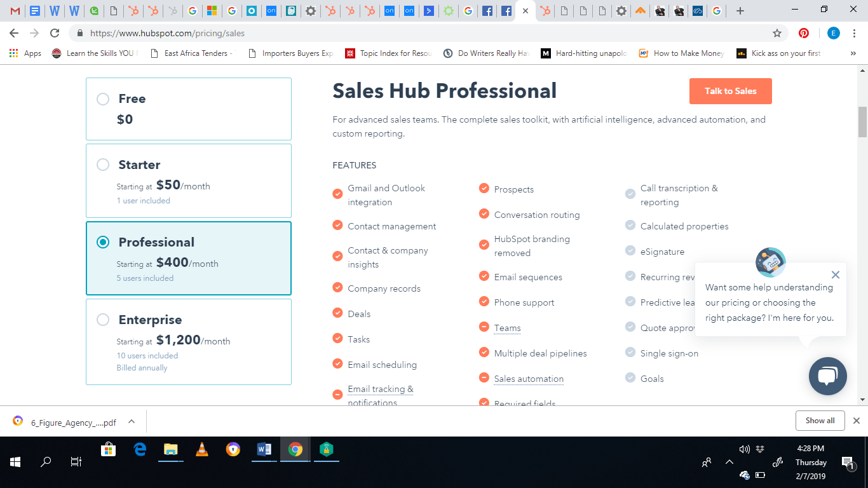Click the volume speaker tray icon

(745, 449)
